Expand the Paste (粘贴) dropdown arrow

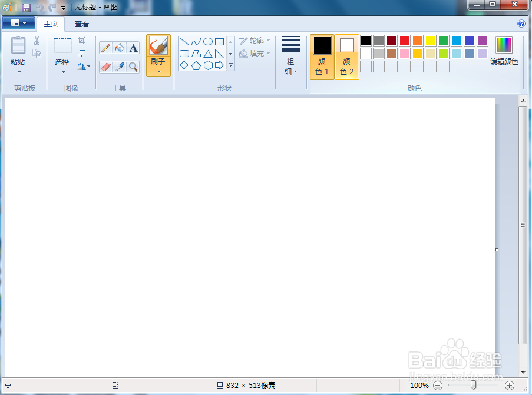point(19,72)
